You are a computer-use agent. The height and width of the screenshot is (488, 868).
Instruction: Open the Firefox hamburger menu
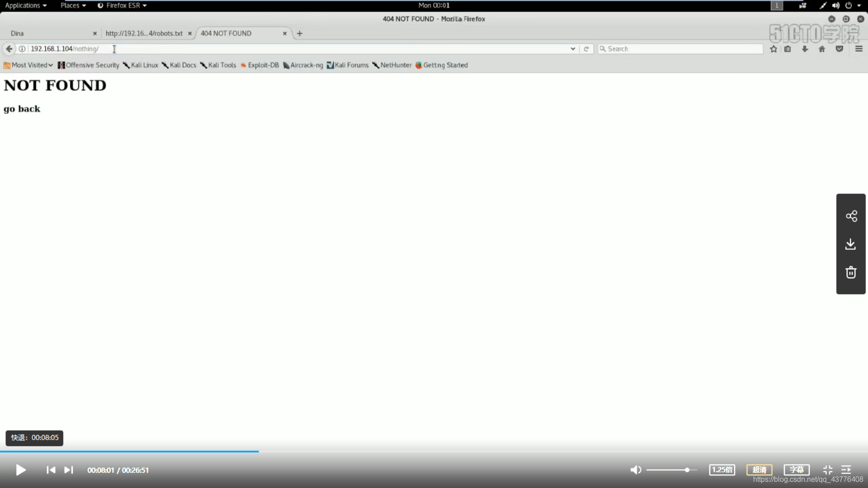(859, 49)
